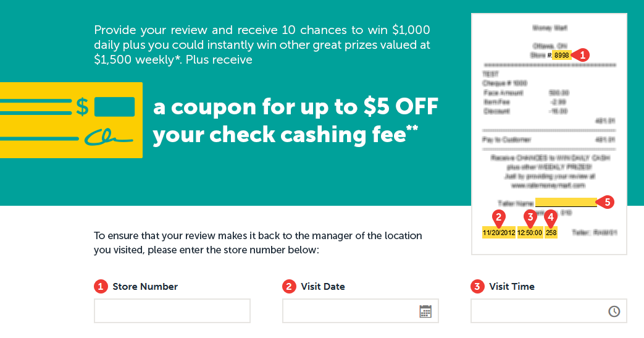Screen dimensions: 644x338
Task: Click red marker 2 on the receipt
Action: [499, 217]
